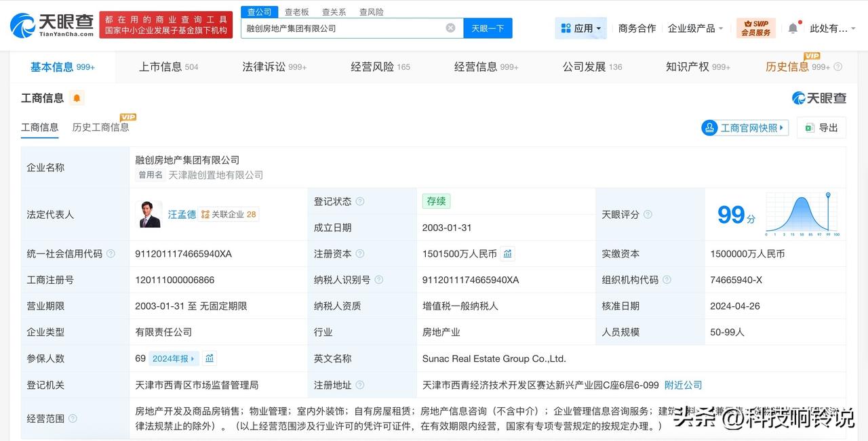Click 商务合作 link in header
This screenshot has height=441, width=868.
click(637, 28)
